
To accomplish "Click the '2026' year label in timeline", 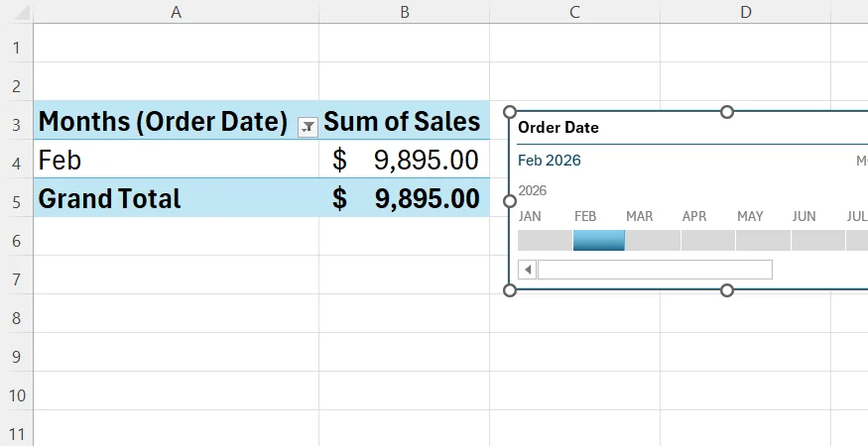I will tap(532, 191).
